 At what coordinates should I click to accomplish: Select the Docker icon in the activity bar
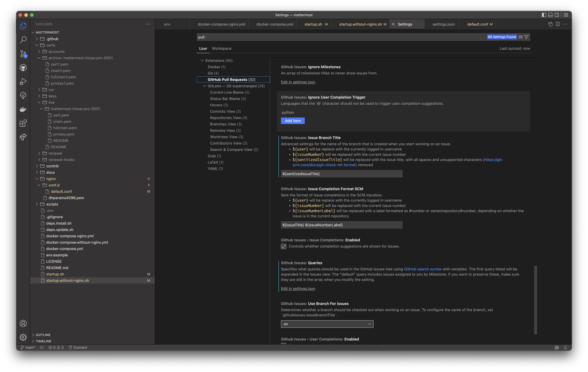pyautogui.click(x=23, y=109)
